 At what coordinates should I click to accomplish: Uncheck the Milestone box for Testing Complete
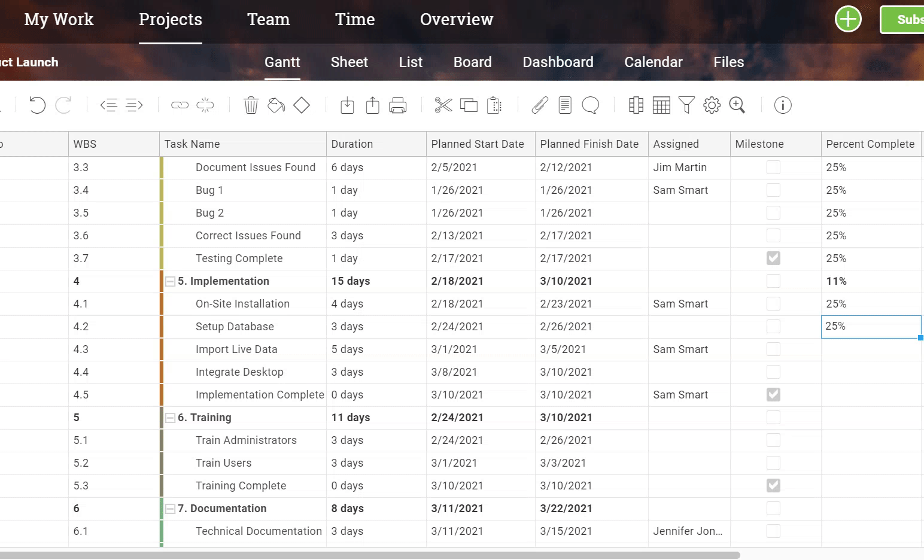(773, 258)
